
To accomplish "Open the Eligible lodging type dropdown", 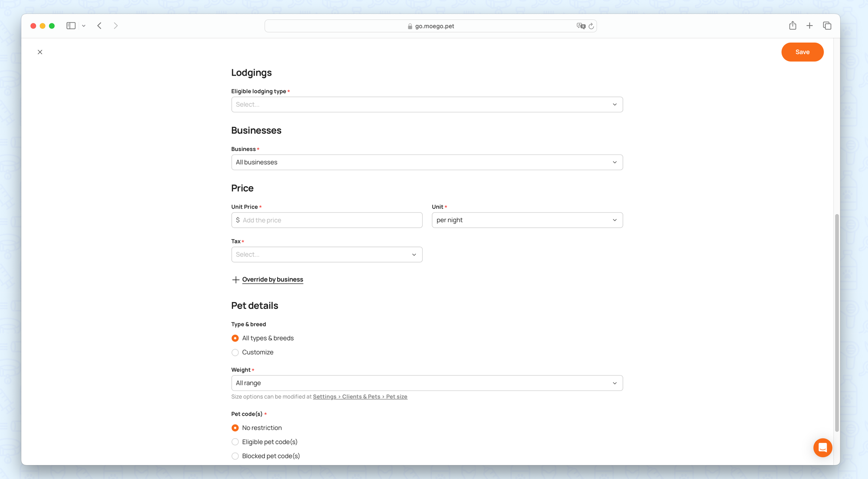I will point(427,105).
